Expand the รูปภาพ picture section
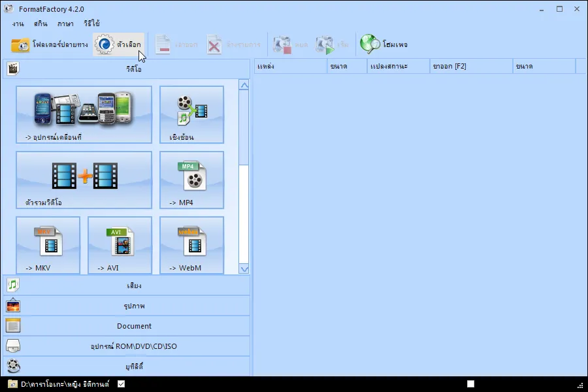 pos(126,306)
